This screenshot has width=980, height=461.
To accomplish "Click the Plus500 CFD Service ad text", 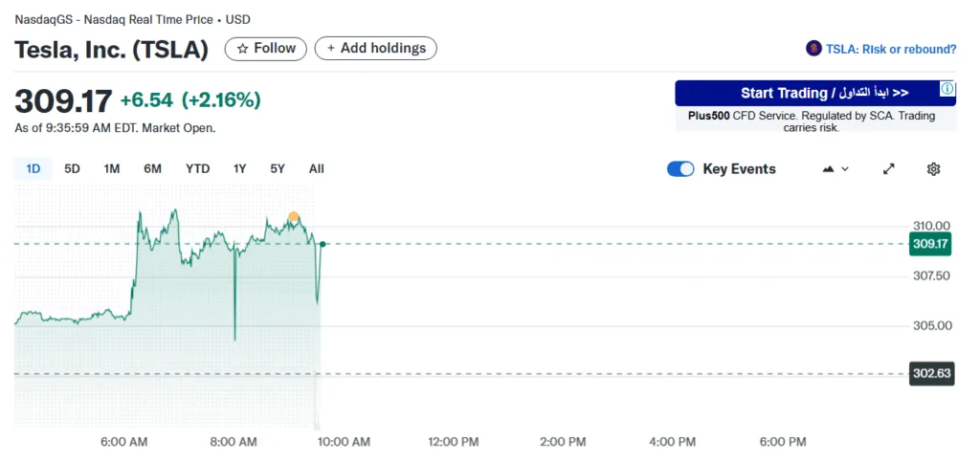I will 812,121.
